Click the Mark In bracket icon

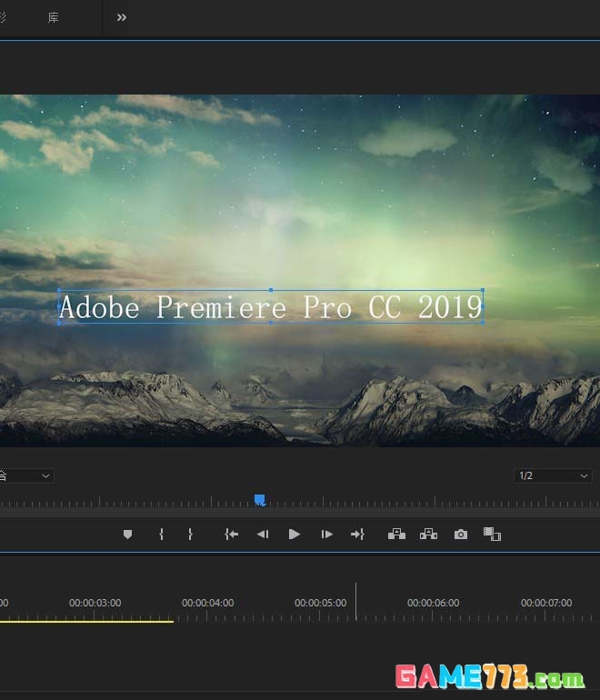(161, 534)
